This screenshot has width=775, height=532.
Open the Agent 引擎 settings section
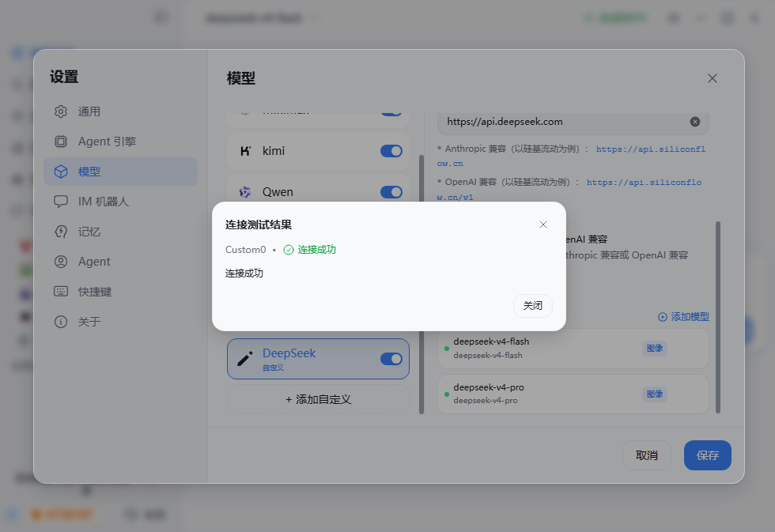pyautogui.click(x=120, y=141)
